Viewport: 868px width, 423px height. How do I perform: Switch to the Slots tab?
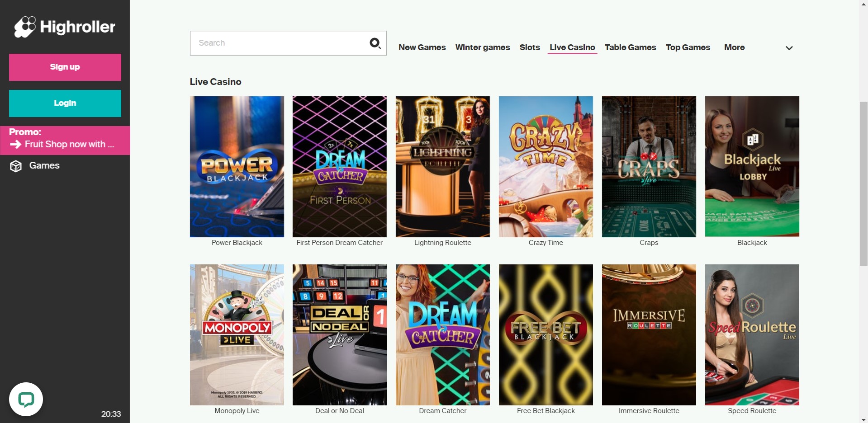click(529, 47)
